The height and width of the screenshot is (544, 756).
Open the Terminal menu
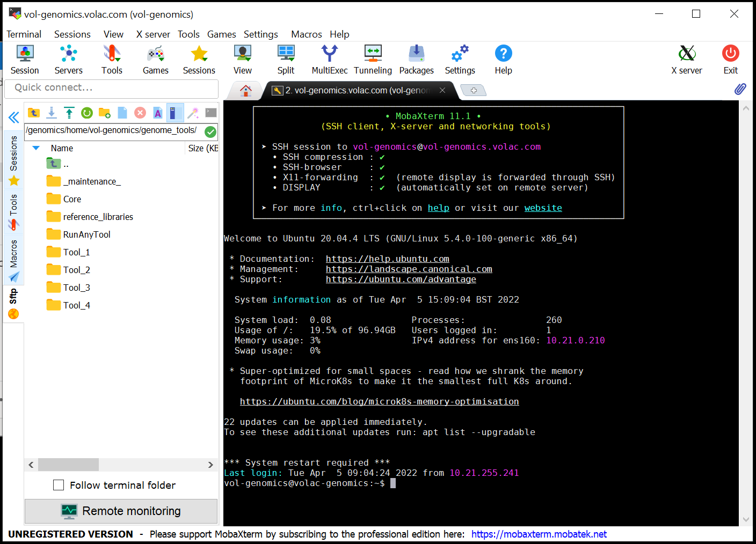tap(24, 34)
